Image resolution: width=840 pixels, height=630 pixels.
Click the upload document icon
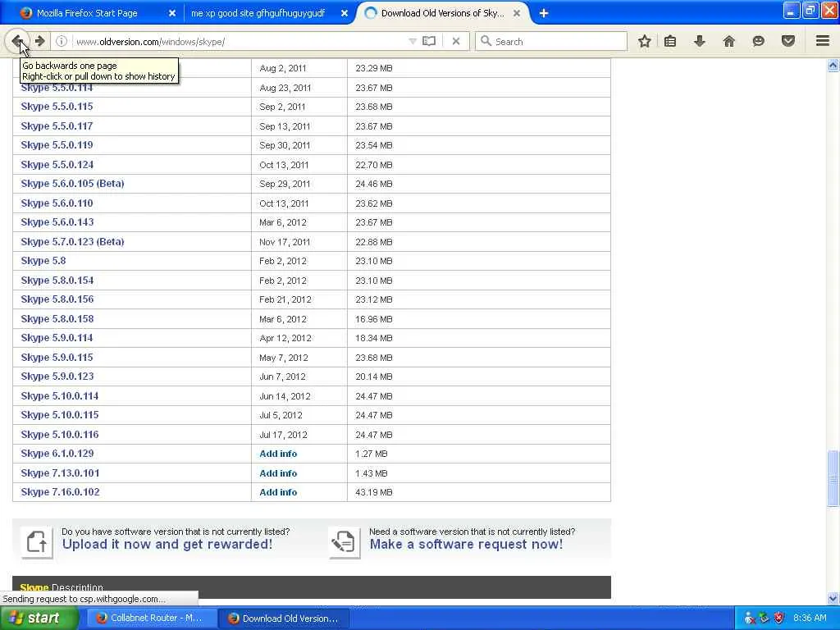37,541
